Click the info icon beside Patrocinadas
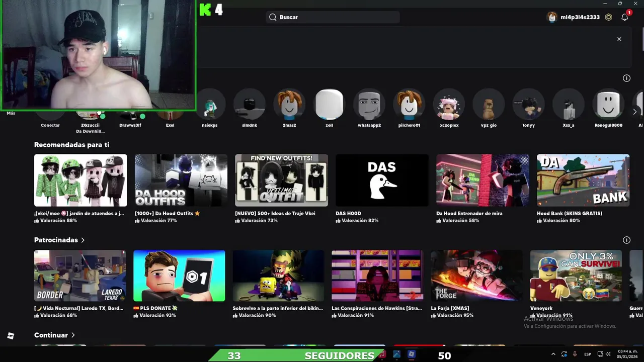 626,240
